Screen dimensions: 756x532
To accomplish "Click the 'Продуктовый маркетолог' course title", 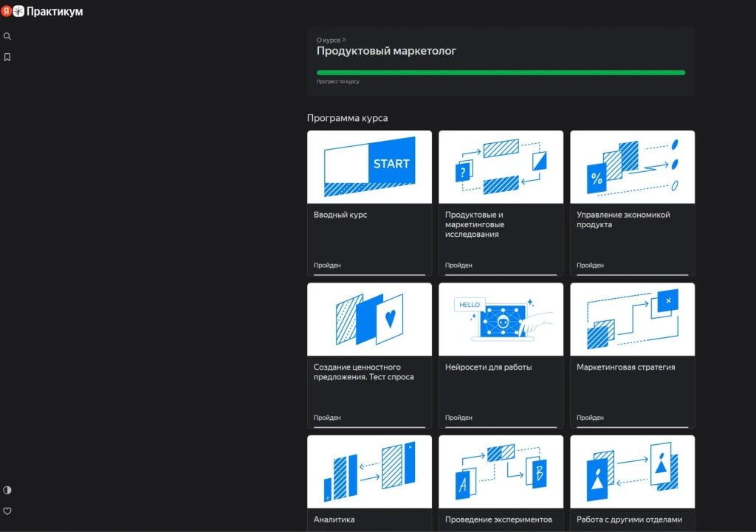I will 386,51.
